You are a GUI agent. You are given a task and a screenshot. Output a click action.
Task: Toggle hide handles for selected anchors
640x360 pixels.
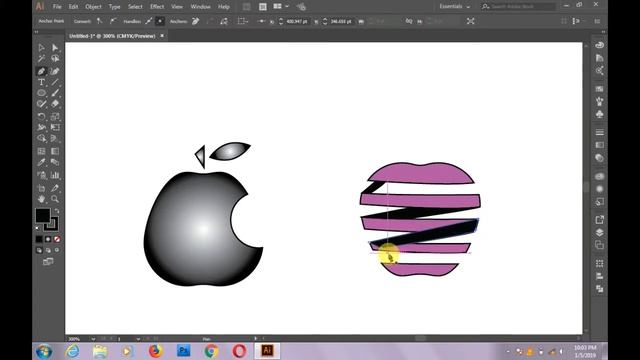pyautogui.click(x=160, y=21)
